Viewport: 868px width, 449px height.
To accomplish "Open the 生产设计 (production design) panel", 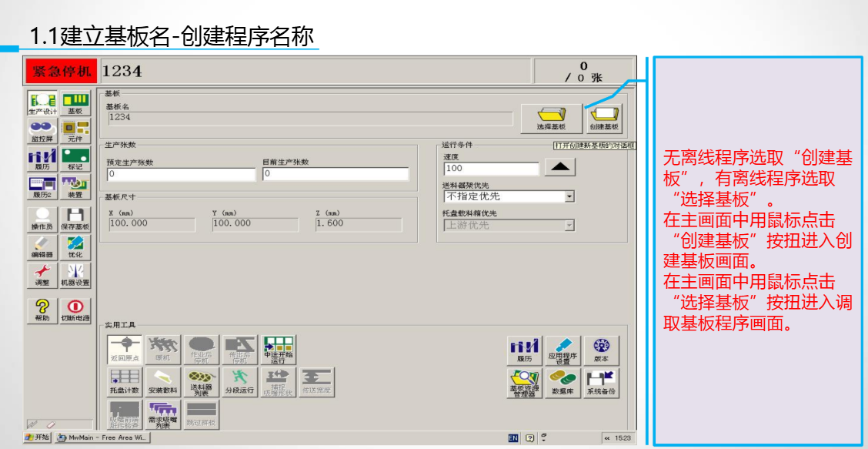I will pos(44,104).
